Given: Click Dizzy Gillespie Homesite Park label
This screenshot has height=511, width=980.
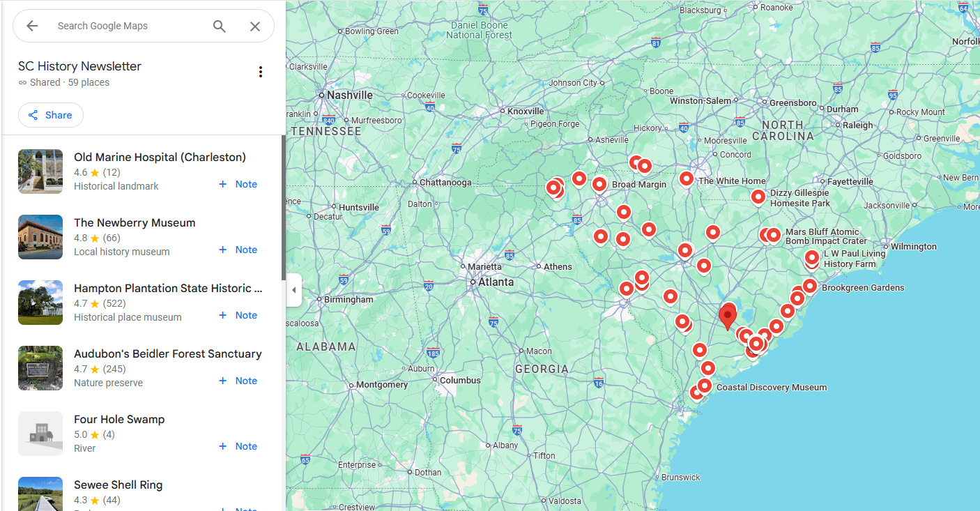Looking at the screenshot, I should pyautogui.click(x=800, y=198).
